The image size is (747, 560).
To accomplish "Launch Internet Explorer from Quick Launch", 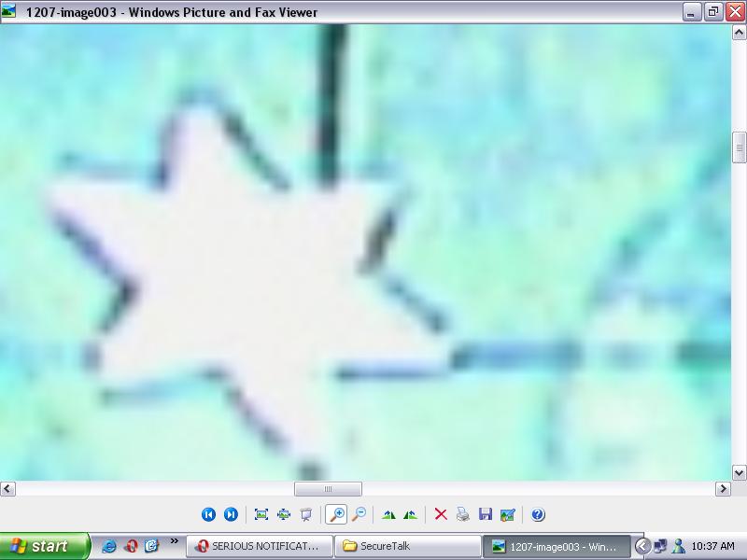I will 108,546.
